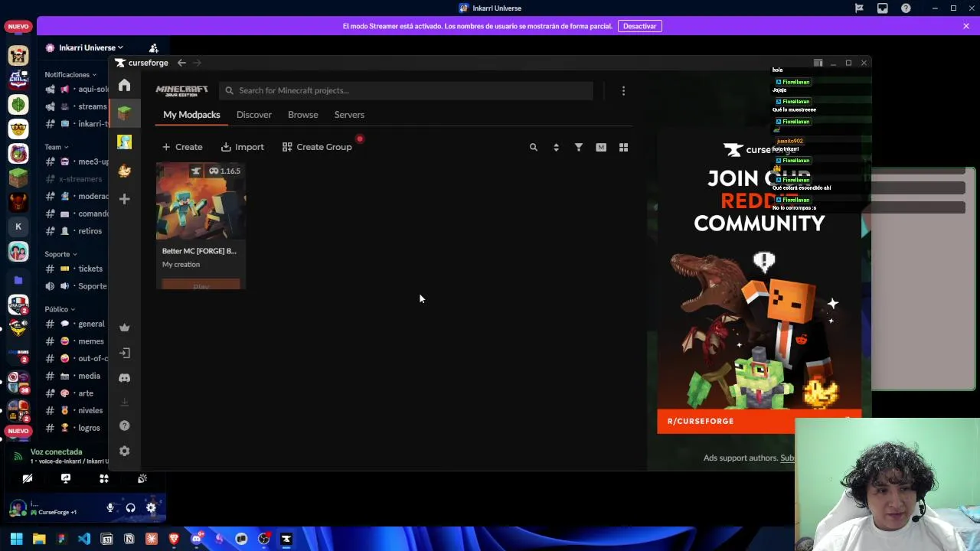Open the soundboard in Discord voice panel
Screen dimensions: 980x551
[x=142, y=478]
